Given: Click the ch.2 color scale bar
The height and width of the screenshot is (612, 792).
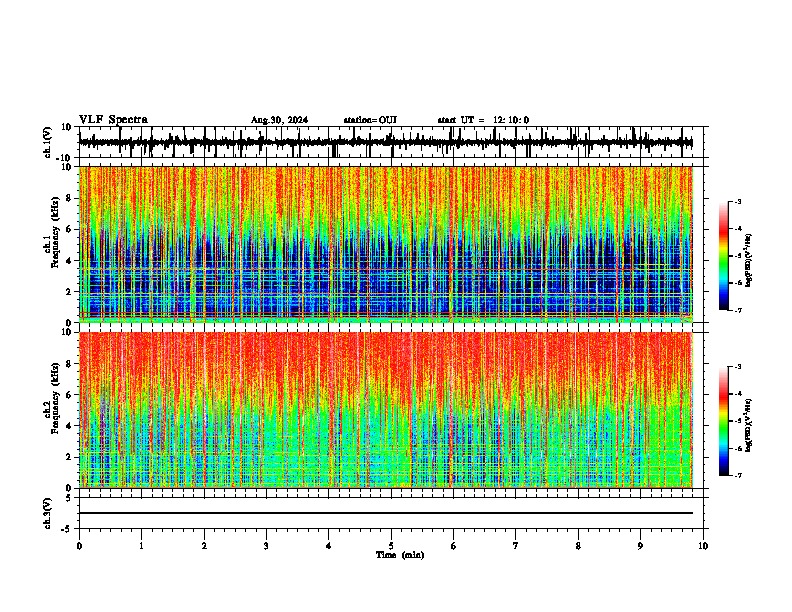Looking at the screenshot, I should (x=724, y=421).
